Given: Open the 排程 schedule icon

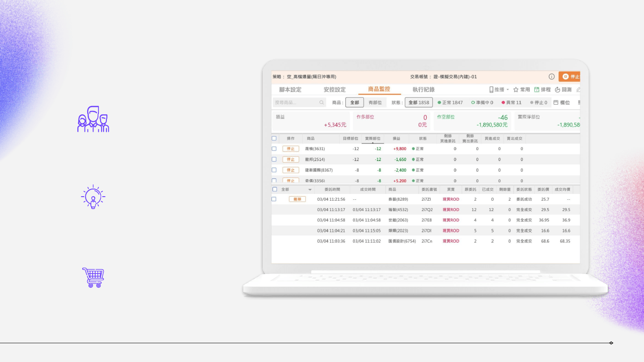Looking at the screenshot, I should click(x=537, y=90).
